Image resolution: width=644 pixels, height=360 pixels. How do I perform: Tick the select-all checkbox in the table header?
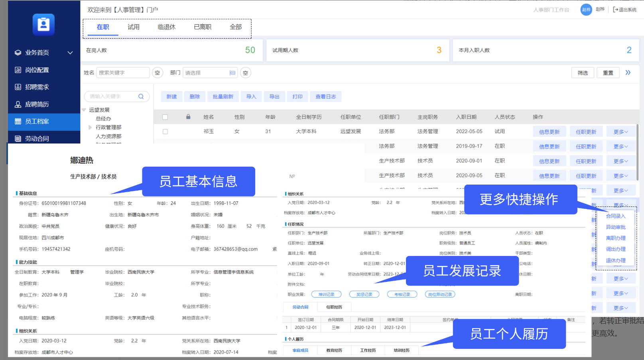165,117
